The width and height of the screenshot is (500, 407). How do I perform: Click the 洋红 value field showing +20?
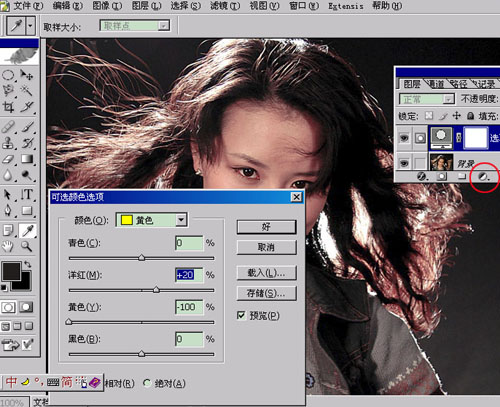[189, 275]
